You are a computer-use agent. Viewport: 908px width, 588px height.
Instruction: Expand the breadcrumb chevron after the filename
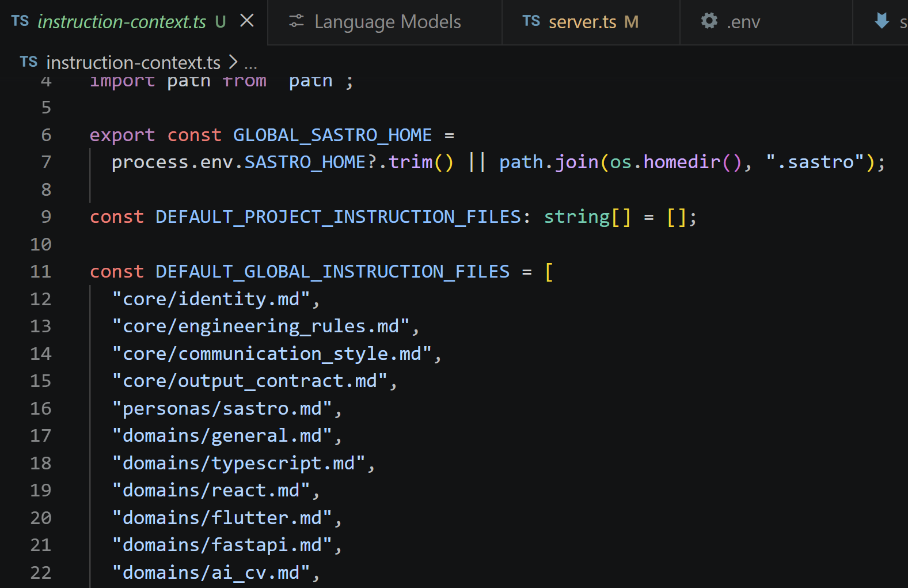(233, 62)
